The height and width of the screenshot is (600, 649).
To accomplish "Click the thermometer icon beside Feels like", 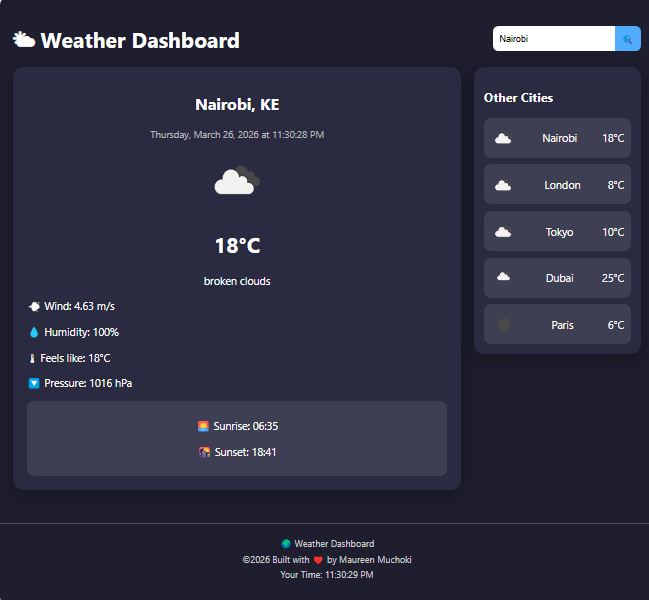I will 32,358.
